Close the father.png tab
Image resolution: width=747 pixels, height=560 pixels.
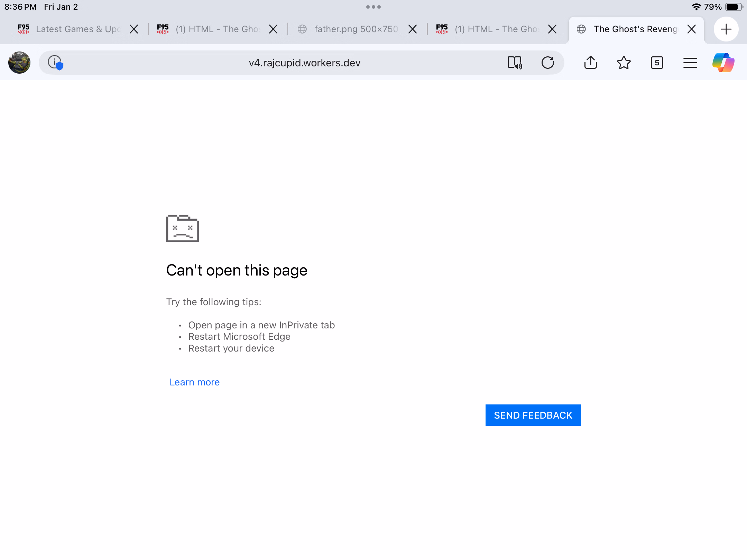[413, 29]
